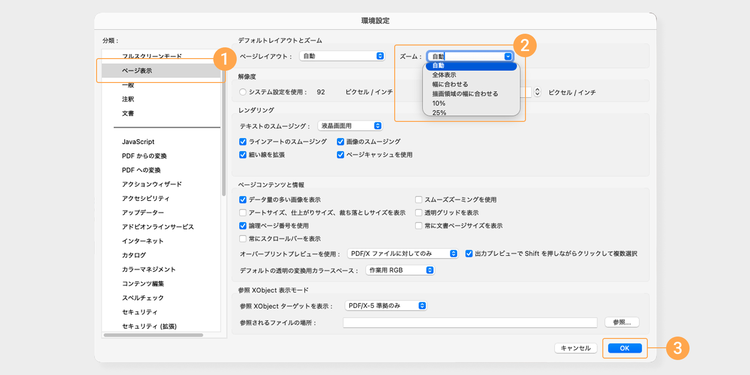Click the キャンセル button
Screen dimensions: 750x375
(576, 349)
